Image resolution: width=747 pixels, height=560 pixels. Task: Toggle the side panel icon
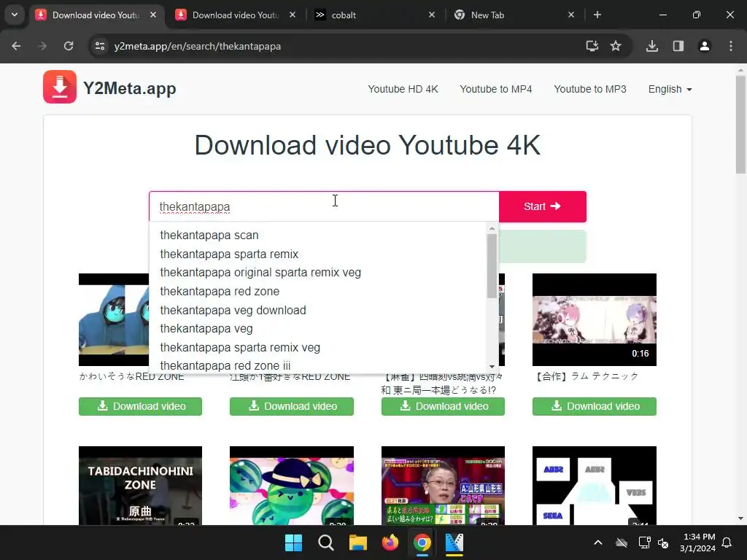pyautogui.click(x=678, y=46)
